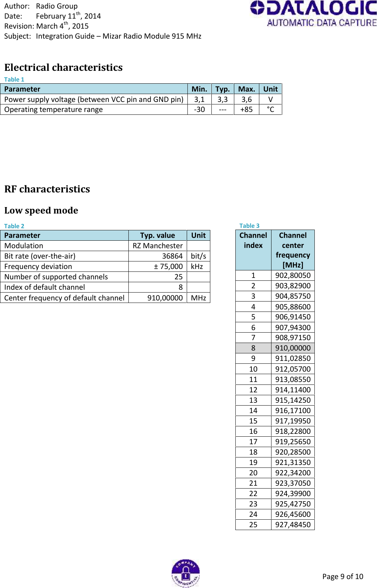Click the '912,05700' frequency cell
The height and width of the screenshot is (588, 377).
tap(293, 369)
